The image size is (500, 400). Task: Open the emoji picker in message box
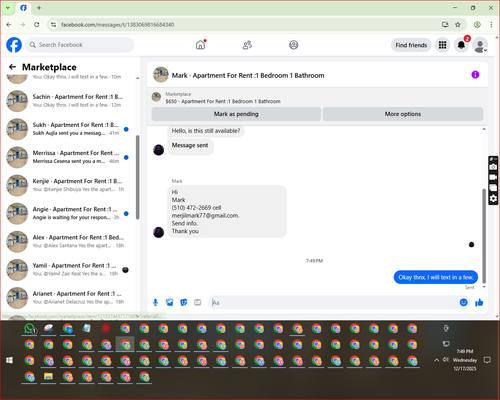tap(464, 302)
